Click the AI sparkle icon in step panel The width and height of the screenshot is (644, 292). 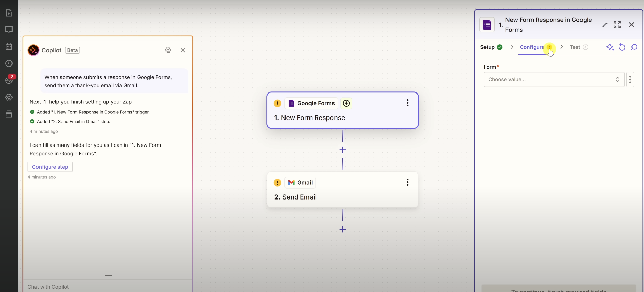point(610,47)
